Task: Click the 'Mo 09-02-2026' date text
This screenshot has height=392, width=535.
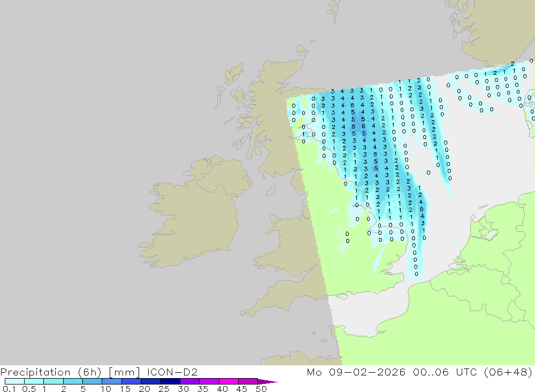Action: point(356,372)
